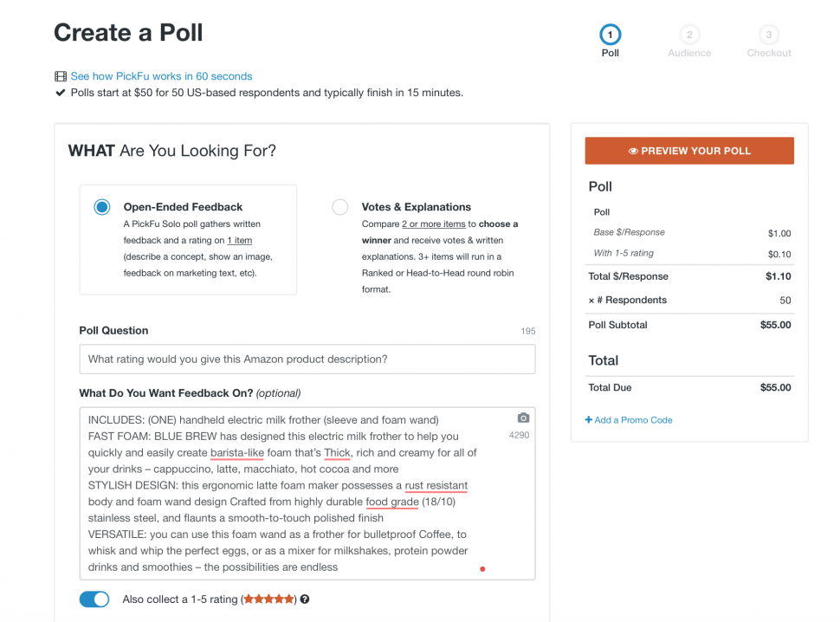This screenshot has width=840, height=622.
Task: Click the checkmark icon before the pricing note
Action: click(x=60, y=92)
